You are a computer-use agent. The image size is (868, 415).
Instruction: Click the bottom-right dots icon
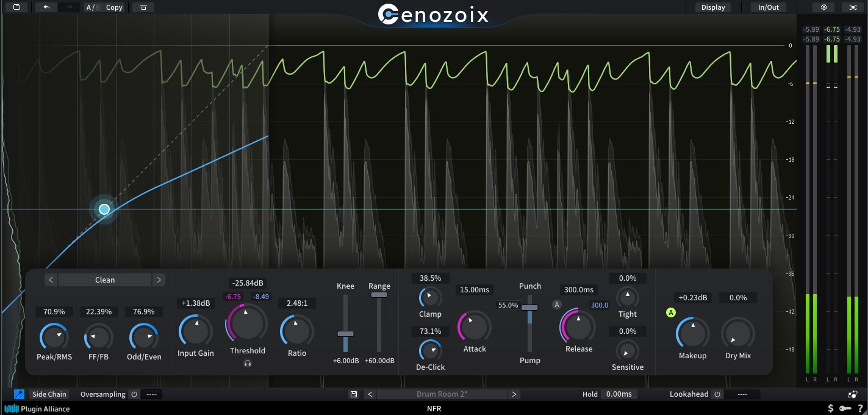tap(853, 394)
